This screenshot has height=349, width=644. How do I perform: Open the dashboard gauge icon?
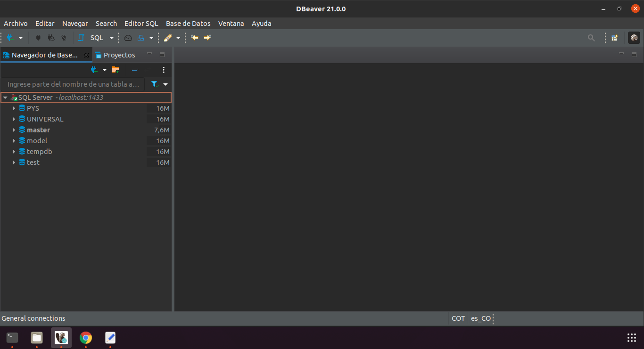(128, 38)
